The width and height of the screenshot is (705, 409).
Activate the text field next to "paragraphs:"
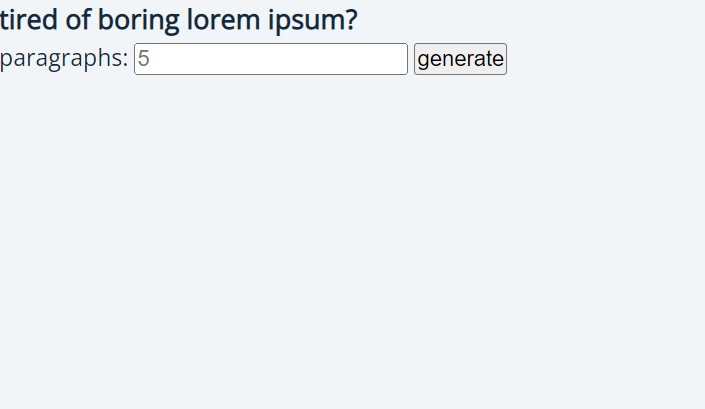271,59
